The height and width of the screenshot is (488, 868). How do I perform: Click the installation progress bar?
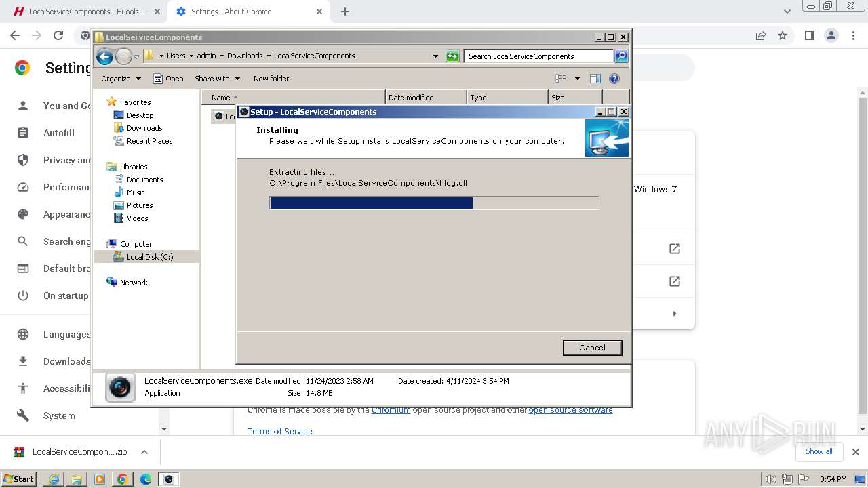[434, 203]
